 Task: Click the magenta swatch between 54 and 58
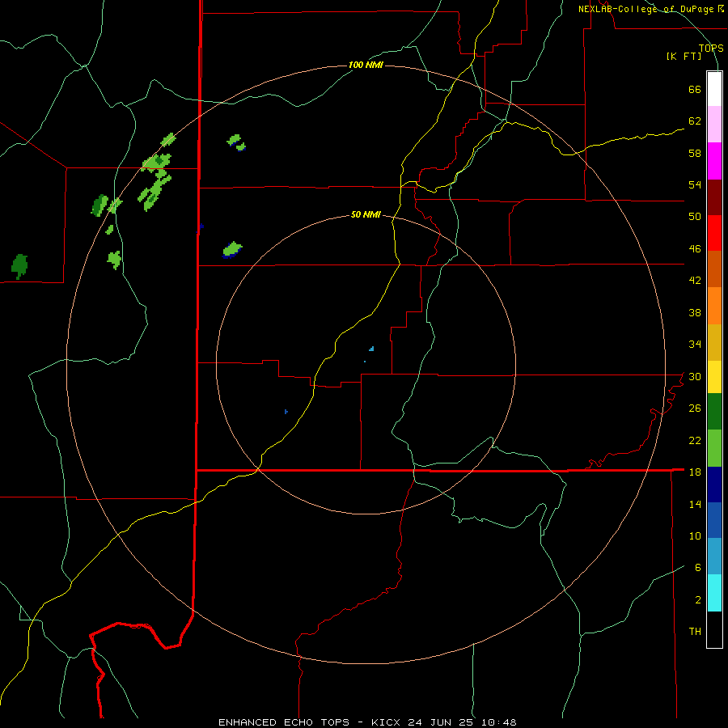[714, 161]
